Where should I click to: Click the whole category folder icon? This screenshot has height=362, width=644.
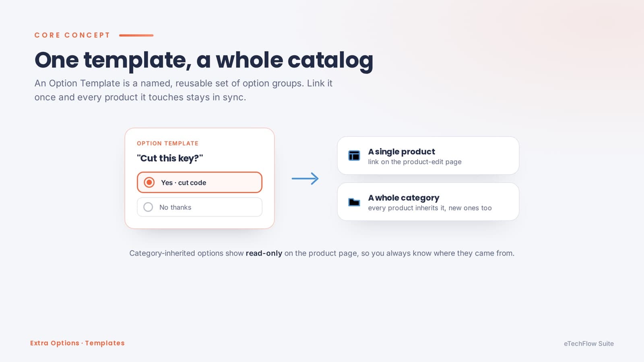354,202
